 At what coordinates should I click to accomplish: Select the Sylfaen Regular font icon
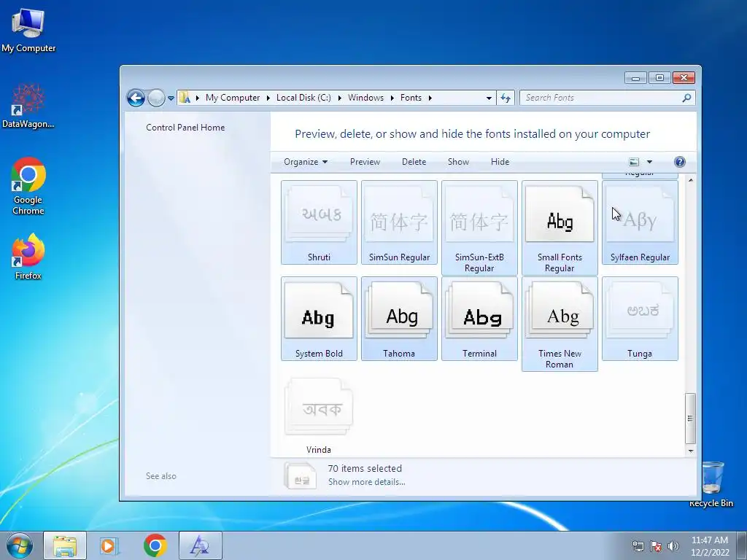tap(640, 222)
